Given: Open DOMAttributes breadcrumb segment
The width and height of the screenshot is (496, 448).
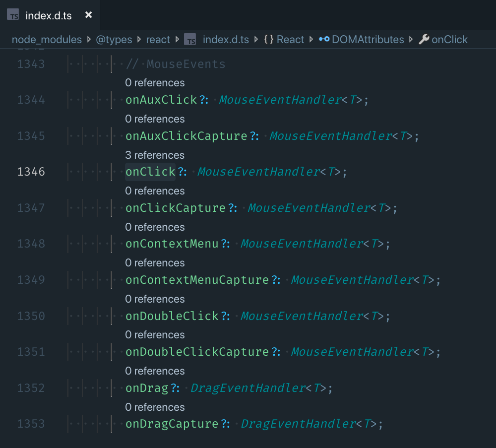Looking at the screenshot, I should (368, 40).
